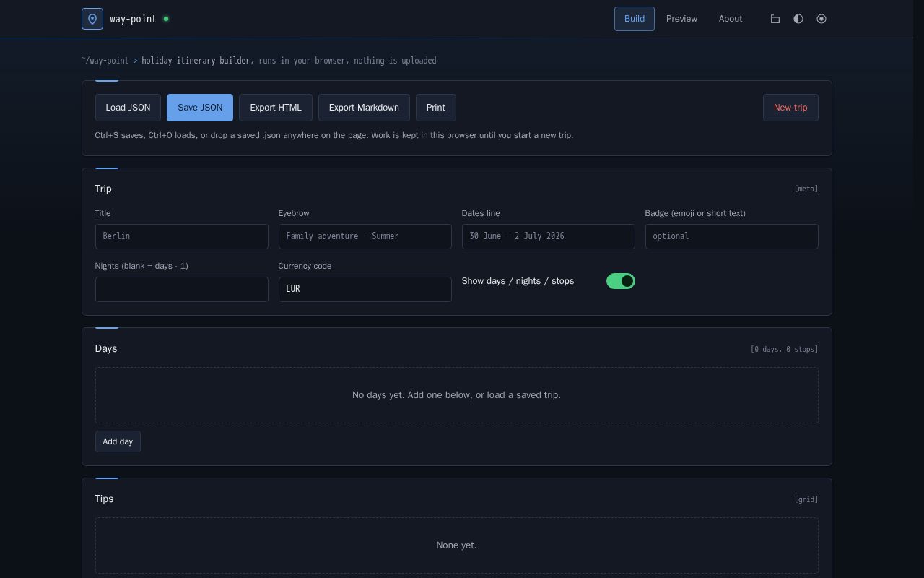Open the folder icon in header
This screenshot has width=924, height=578.
tap(775, 19)
